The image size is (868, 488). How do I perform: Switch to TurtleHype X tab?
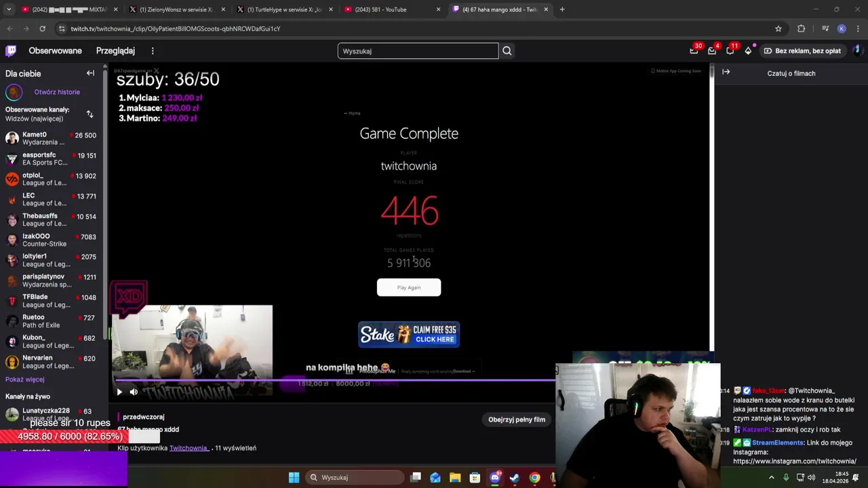coord(284,9)
